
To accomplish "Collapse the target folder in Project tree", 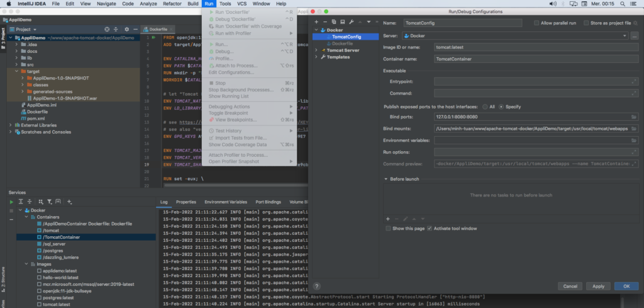I will click(16, 71).
